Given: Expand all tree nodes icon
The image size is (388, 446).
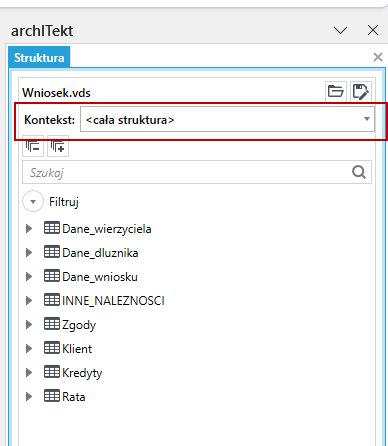Looking at the screenshot, I should tap(58, 146).
